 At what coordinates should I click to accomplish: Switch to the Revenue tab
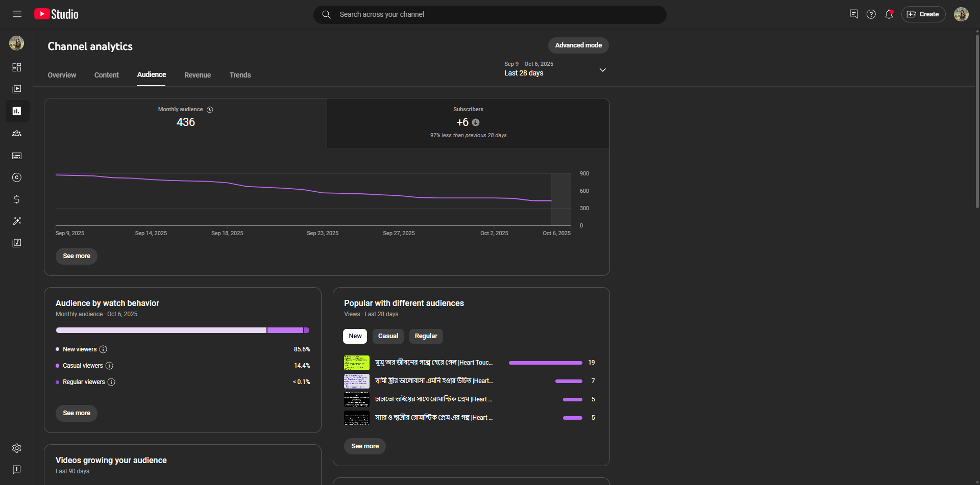coord(198,75)
